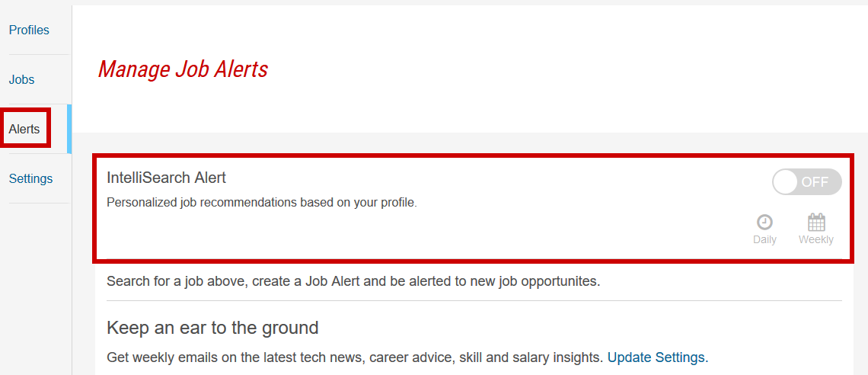Click the Manage Job Alerts heading
Image resolution: width=868 pixels, height=375 pixels.
tap(183, 70)
